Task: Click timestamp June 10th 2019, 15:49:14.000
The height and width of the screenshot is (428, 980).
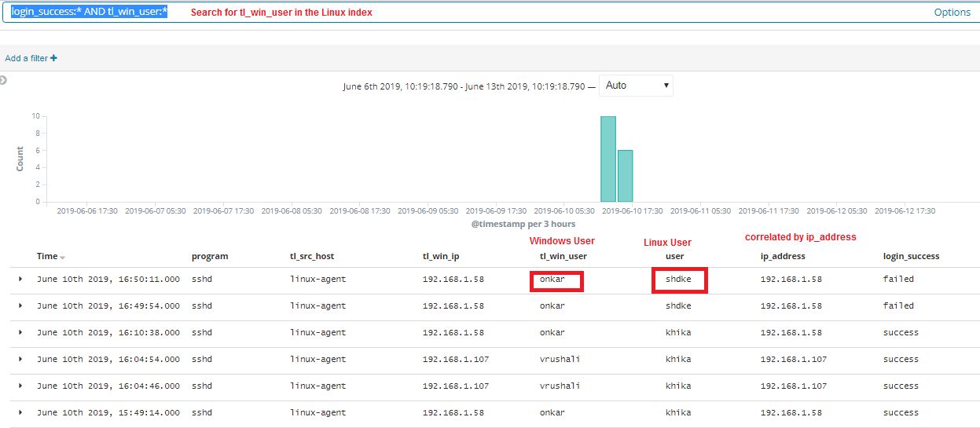Action: click(x=108, y=413)
